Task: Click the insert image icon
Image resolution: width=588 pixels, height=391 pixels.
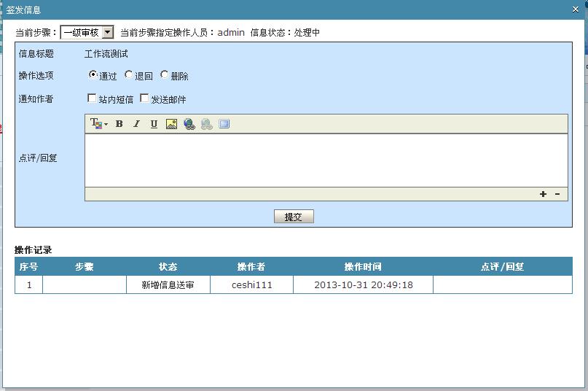Action: coord(171,124)
